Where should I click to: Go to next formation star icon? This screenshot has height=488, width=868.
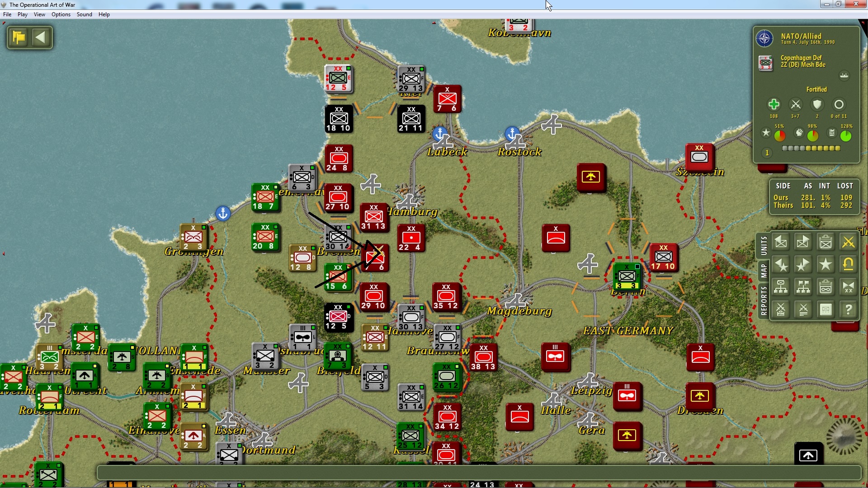(x=803, y=265)
